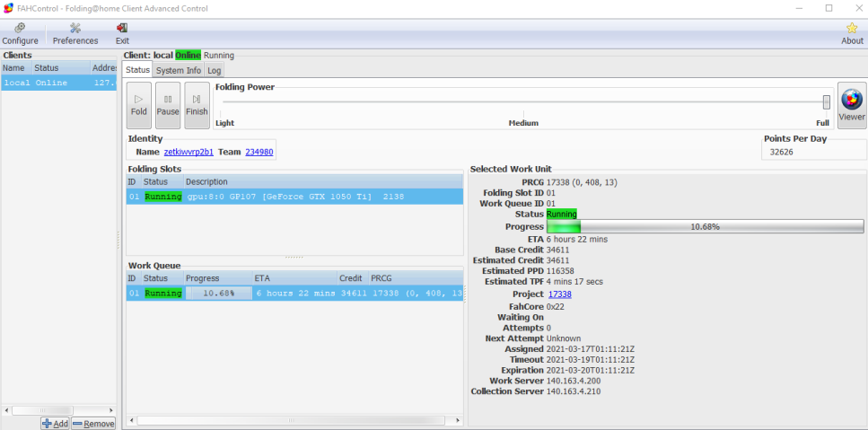Click the Work Queue PRCG column header
The height and width of the screenshot is (430, 868).
pyautogui.click(x=416, y=277)
